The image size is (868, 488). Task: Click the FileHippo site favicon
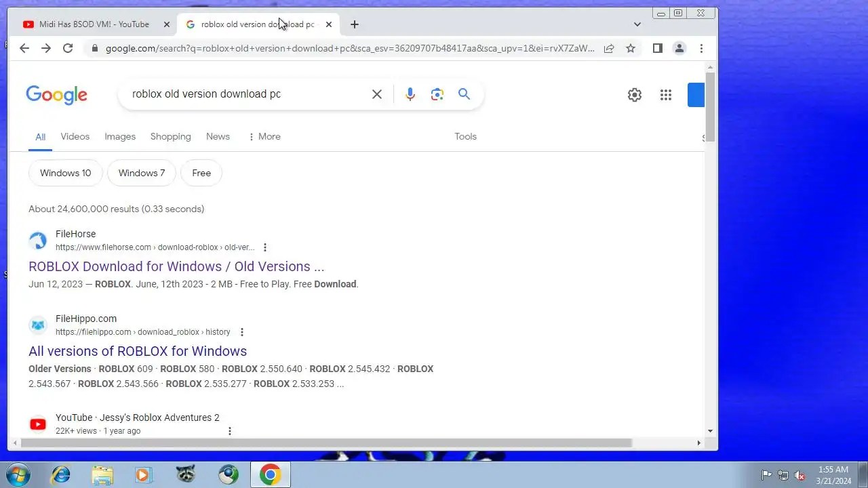click(x=38, y=325)
